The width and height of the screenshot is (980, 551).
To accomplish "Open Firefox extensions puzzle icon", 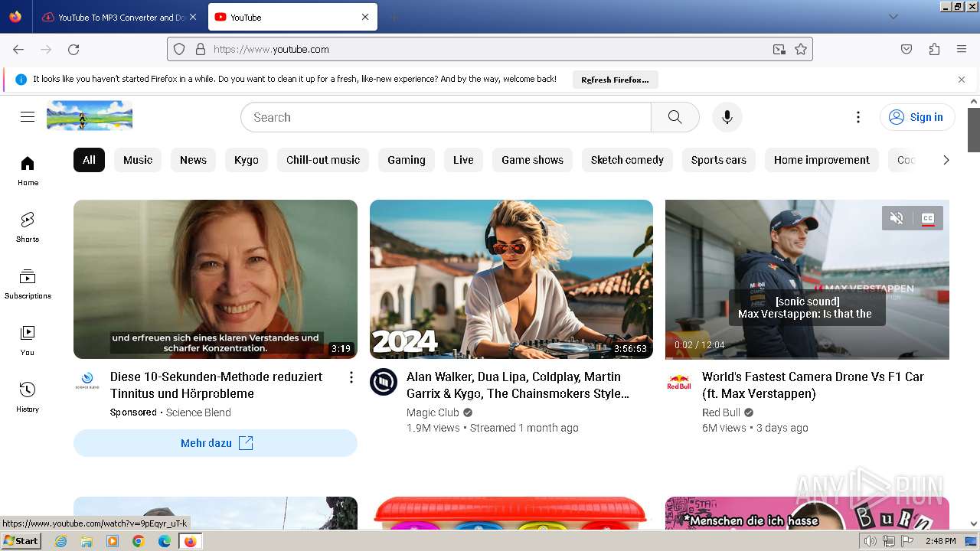I will click(934, 49).
